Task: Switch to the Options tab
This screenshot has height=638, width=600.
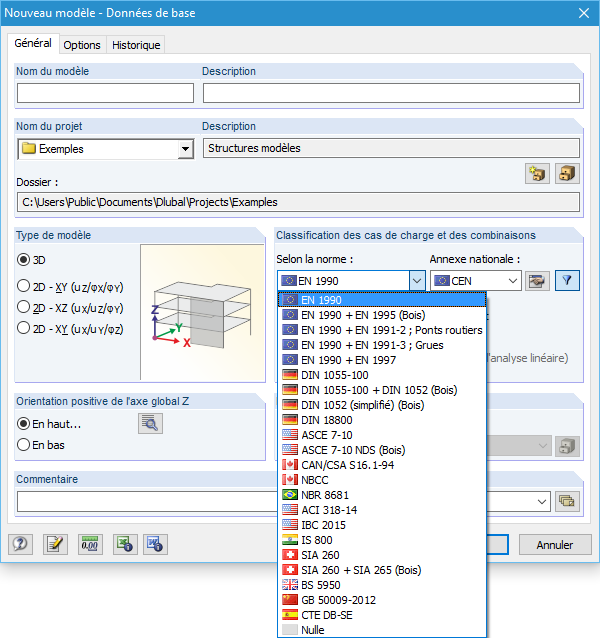Action: point(82,45)
